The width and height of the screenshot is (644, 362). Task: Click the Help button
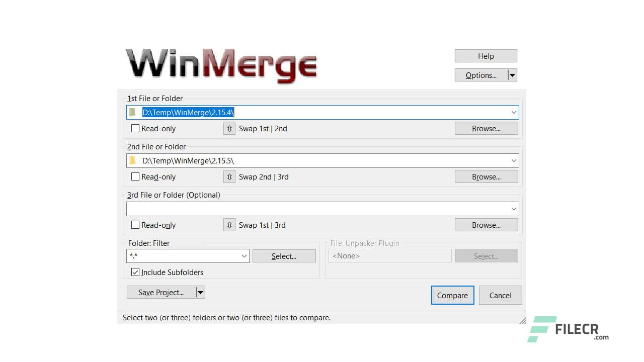pos(485,55)
